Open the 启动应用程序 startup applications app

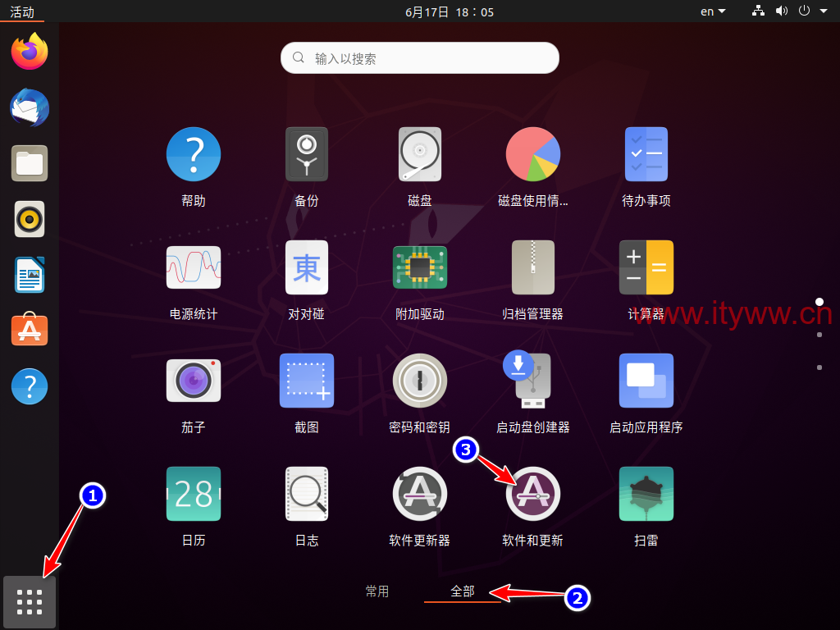click(x=646, y=381)
